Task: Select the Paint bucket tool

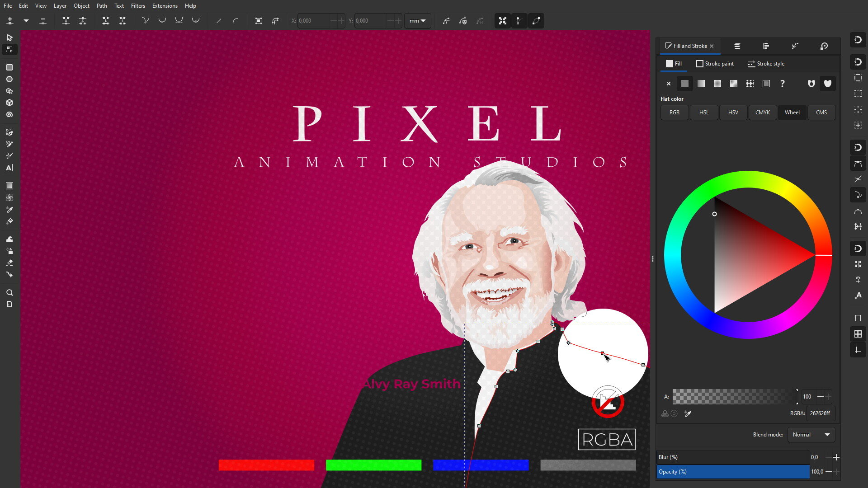Action: (x=9, y=221)
